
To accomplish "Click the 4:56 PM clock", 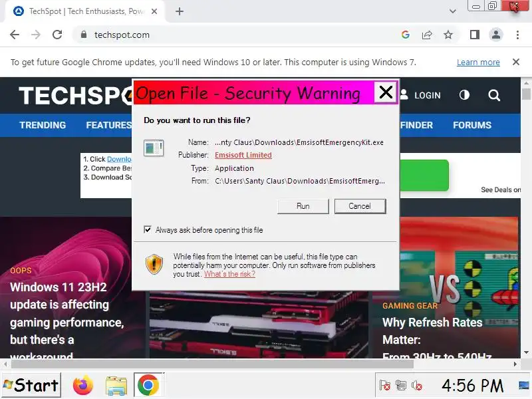I will click(x=472, y=386).
